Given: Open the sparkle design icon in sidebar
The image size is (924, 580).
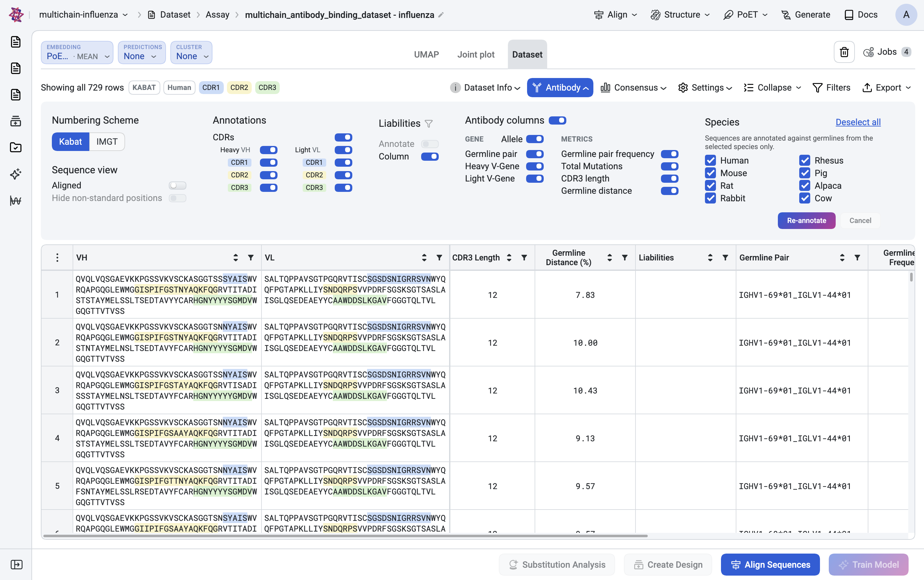Looking at the screenshot, I should pyautogui.click(x=16, y=174).
